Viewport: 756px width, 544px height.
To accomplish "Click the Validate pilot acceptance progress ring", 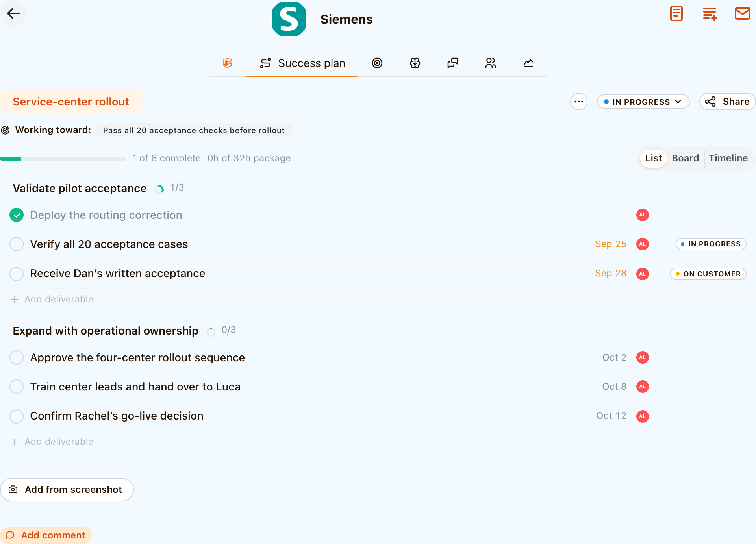I will 159,189.
